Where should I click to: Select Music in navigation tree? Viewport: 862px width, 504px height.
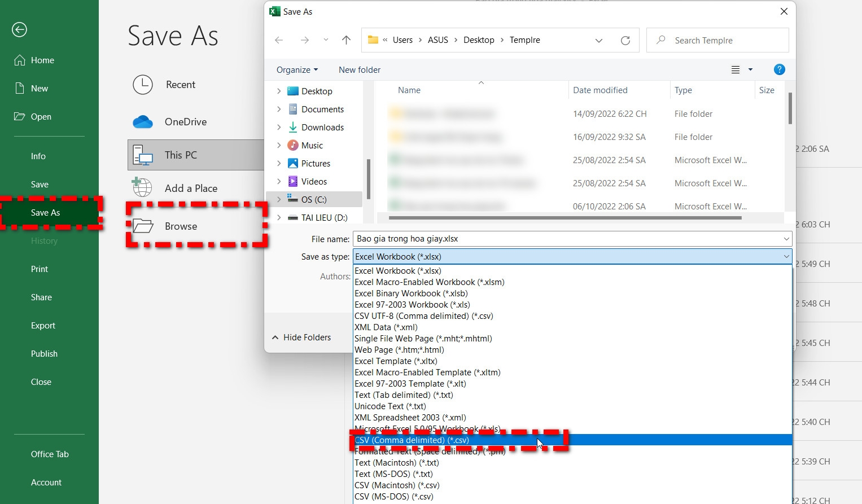pos(312,146)
